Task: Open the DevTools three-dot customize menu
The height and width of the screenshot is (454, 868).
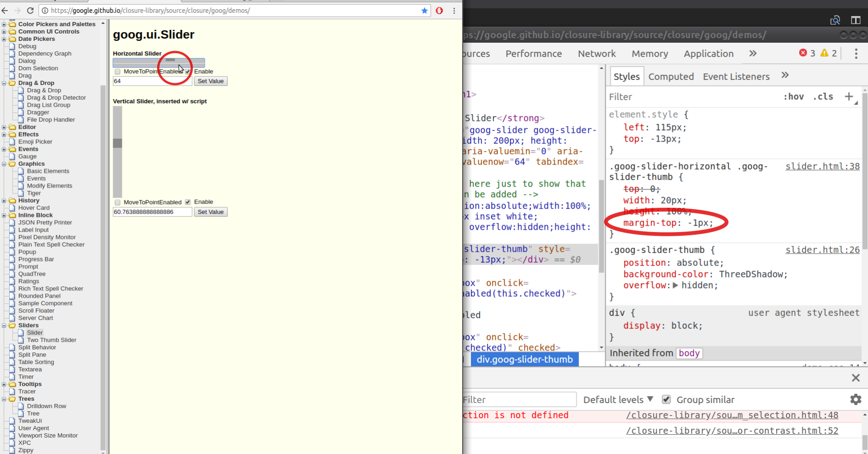Action: tap(856, 53)
